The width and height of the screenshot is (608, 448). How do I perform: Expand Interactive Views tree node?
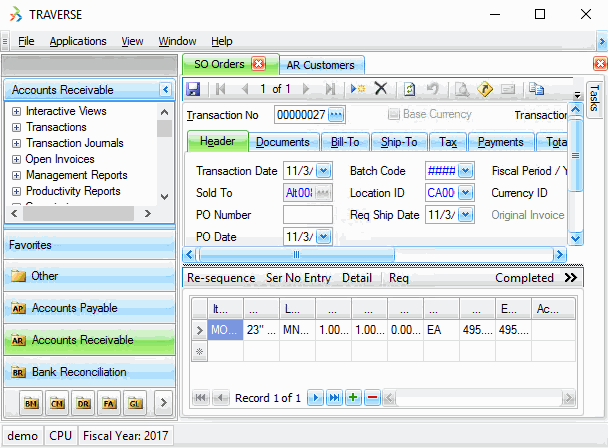(16, 111)
